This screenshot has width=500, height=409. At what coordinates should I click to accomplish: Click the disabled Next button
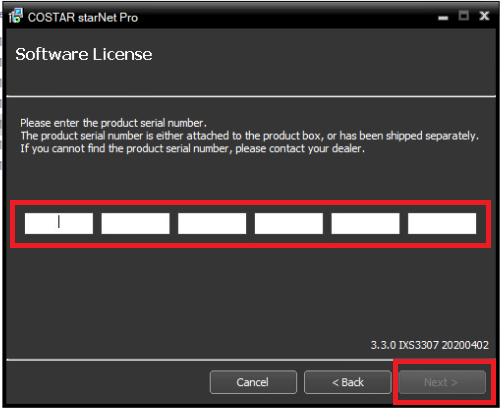442,382
